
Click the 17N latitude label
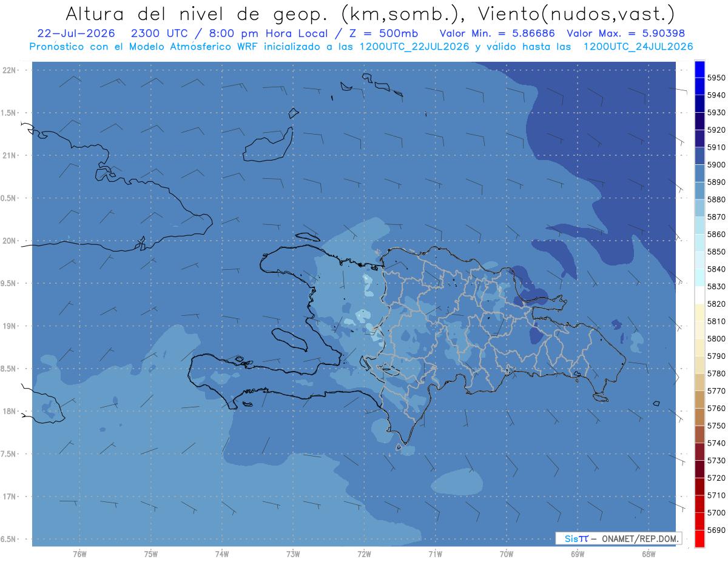click(x=9, y=497)
